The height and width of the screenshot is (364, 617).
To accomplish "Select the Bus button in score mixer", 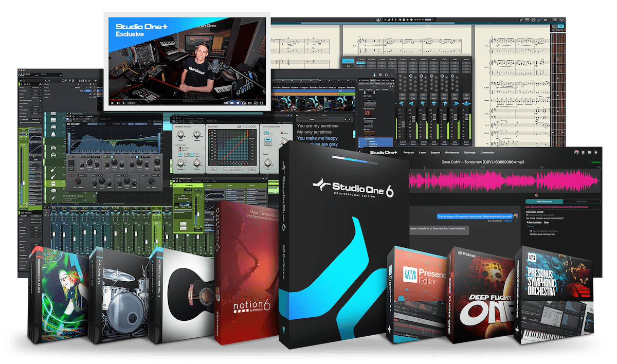I will [348, 66].
